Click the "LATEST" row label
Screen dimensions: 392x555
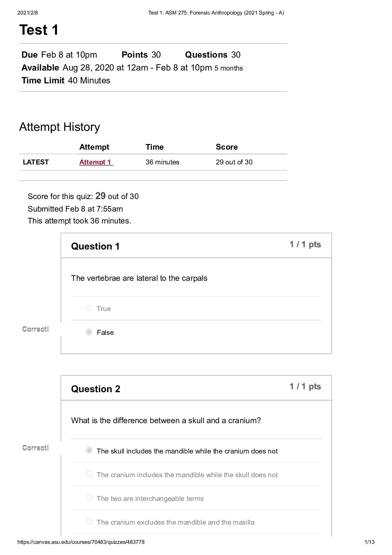pos(36,162)
